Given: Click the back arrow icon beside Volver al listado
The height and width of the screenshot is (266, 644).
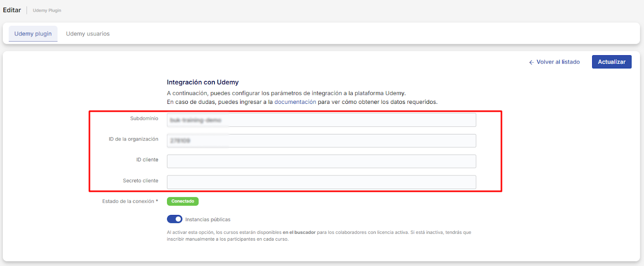Looking at the screenshot, I should (531, 62).
